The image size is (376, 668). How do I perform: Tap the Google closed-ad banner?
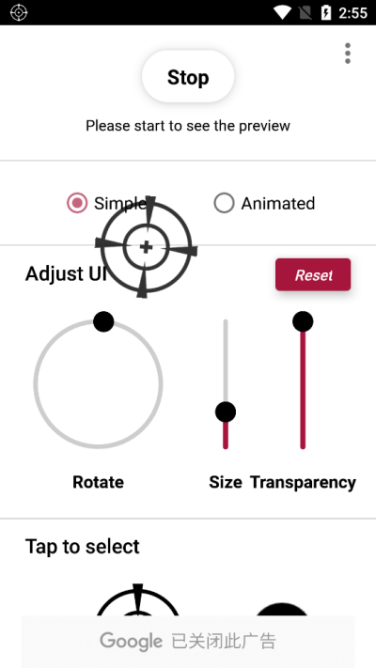click(x=188, y=641)
